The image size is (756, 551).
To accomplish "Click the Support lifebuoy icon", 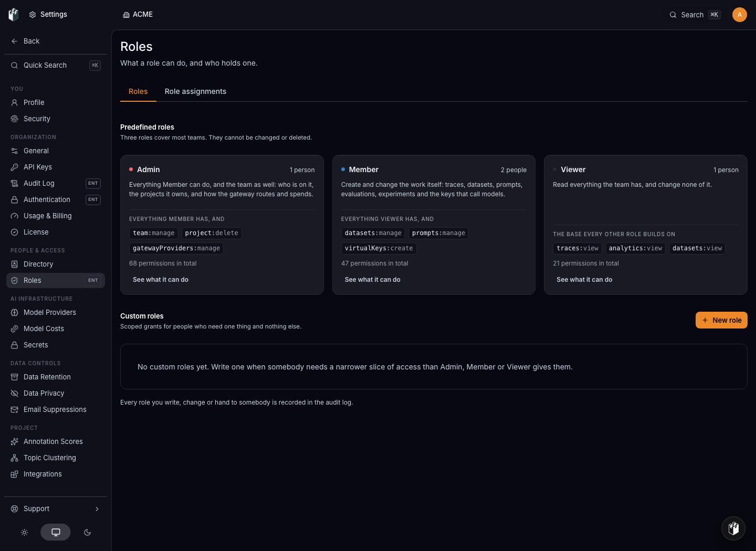I will (15, 508).
